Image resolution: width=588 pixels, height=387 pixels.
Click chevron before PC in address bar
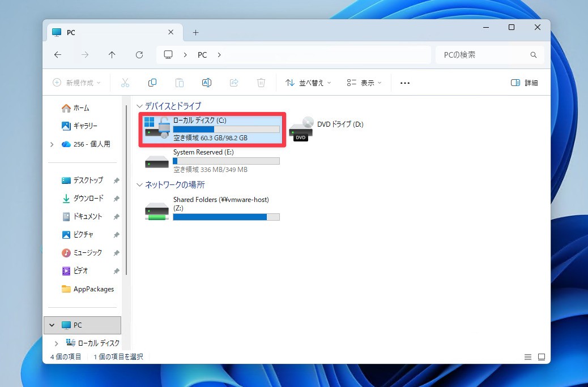pos(185,55)
